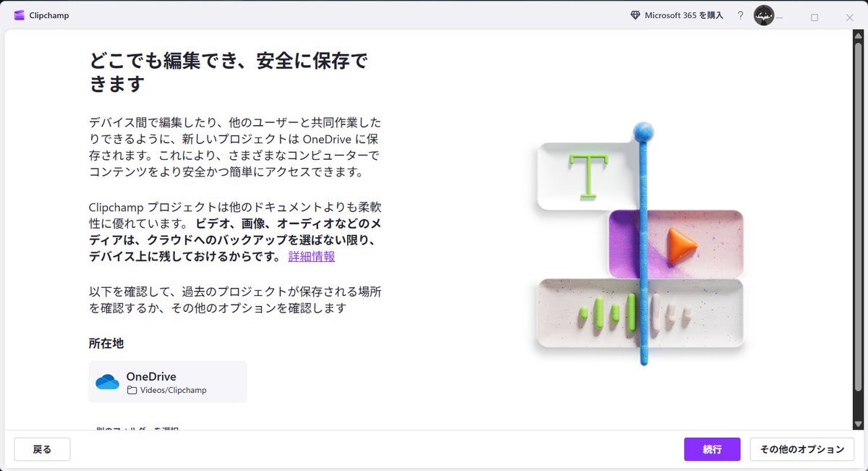Viewport: 868px width, 471px height.
Task: Select the OneDrive location card
Action: pos(168,382)
